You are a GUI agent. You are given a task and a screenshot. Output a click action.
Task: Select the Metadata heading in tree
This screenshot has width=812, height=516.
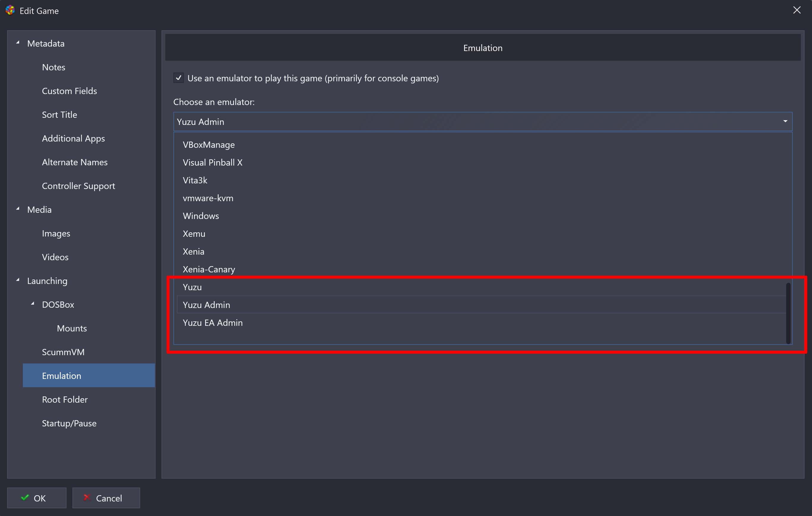(46, 44)
